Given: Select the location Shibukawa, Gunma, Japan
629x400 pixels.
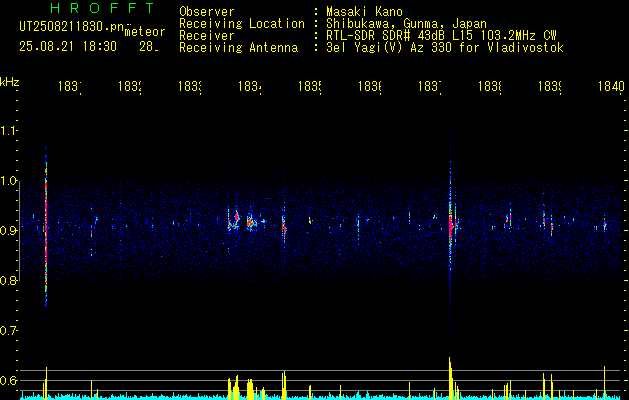Looking at the screenshot, I should coord(406,24).
